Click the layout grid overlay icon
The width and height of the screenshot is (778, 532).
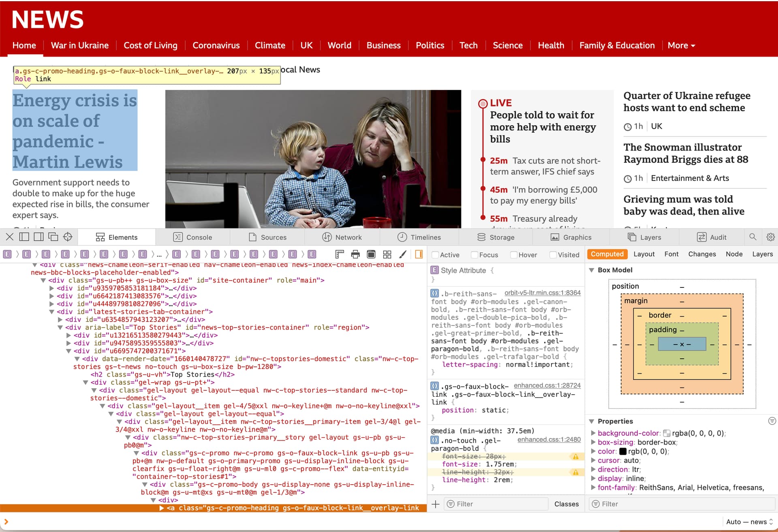[x=387, y=254]
